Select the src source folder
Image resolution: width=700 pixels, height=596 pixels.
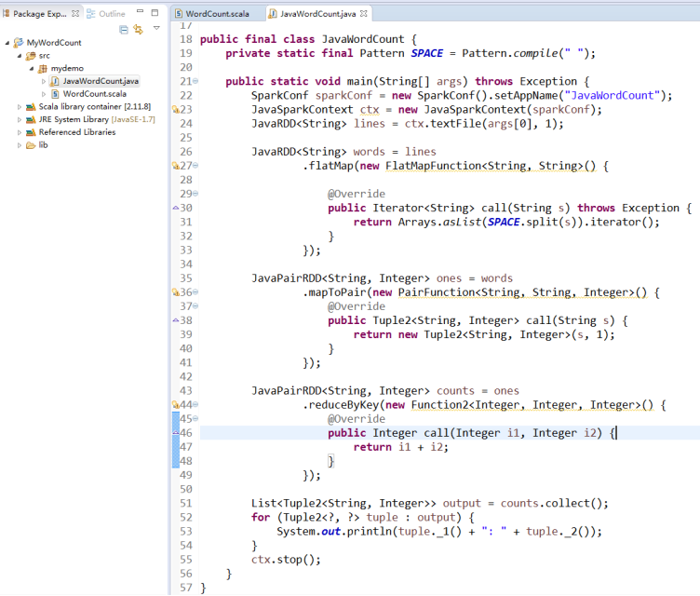pyautogui.click(x=44, y=56)
